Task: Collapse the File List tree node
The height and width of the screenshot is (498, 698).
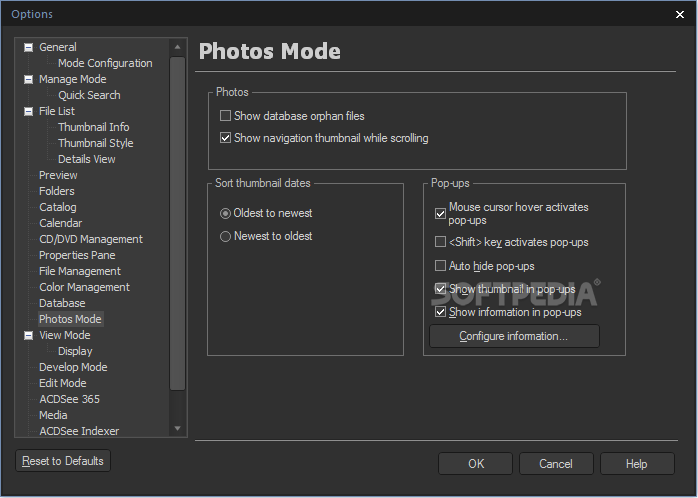Action: (x=28, y=111)
